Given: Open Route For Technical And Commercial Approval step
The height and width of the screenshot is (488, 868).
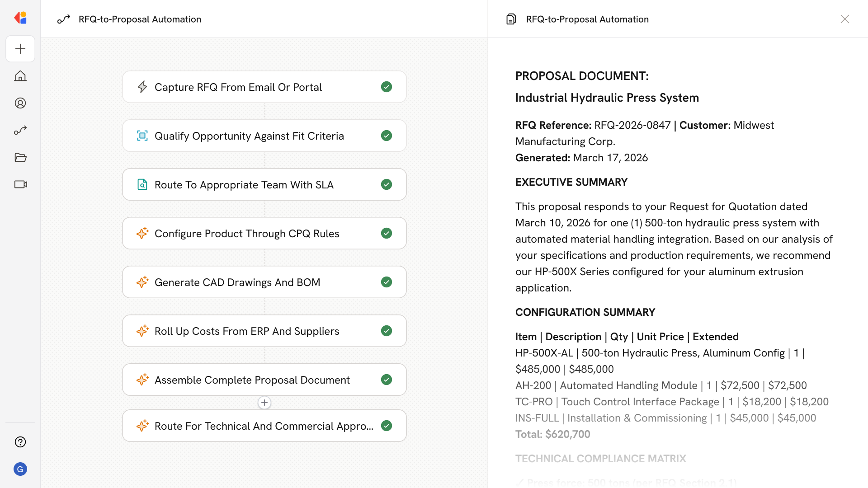Looking at the screenshot, I should click(264, 426).
